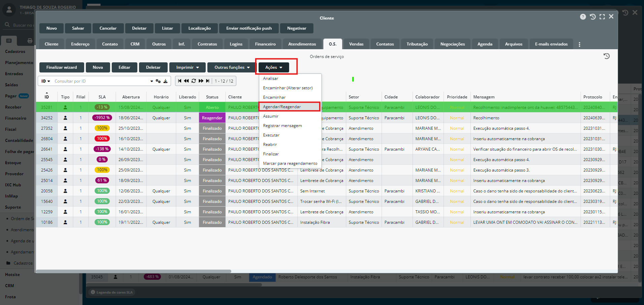
Task: Open the three-dot more tabs menu
Action: coord(579,44)
